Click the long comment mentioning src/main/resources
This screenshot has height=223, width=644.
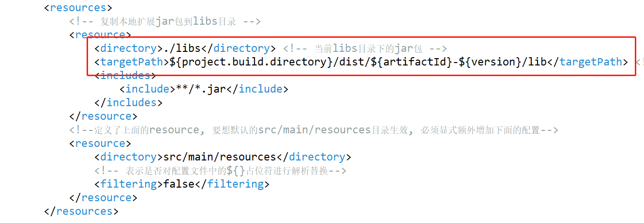[x=314, y=130]
